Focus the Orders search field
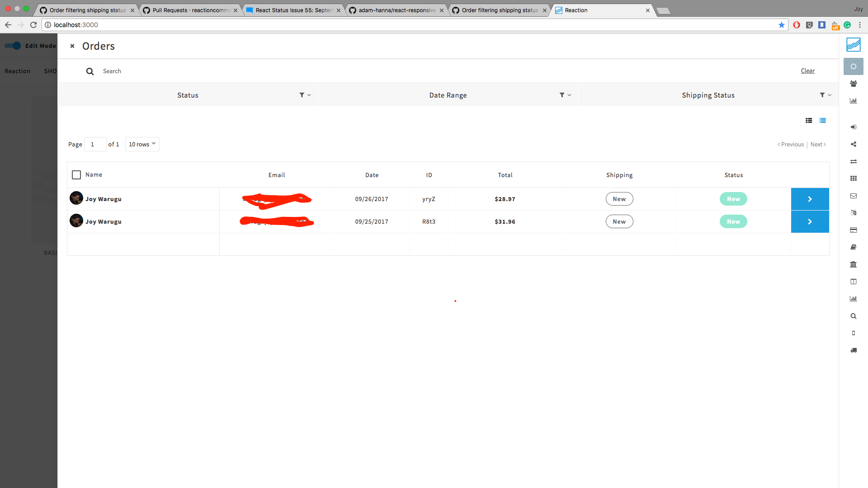 pyautogui.click(x=443, y=71)
